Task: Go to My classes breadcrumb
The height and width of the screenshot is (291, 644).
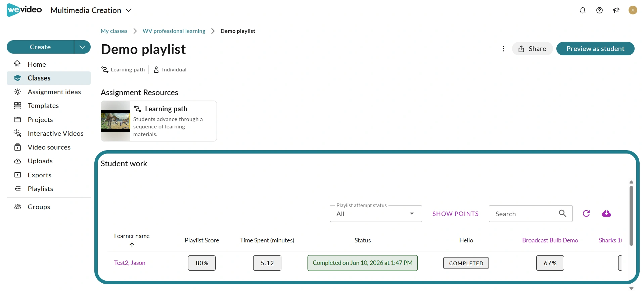Action: pyautogui.click(x=114, y=31)
